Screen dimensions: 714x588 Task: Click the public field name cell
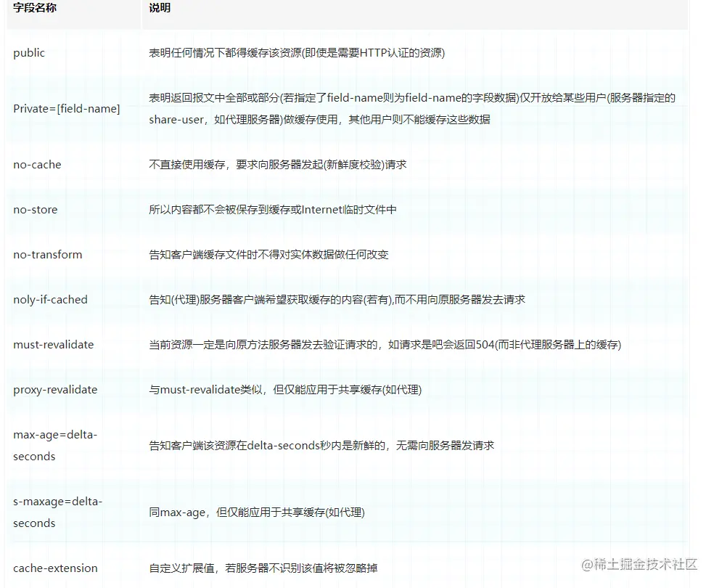click(29, 53)
